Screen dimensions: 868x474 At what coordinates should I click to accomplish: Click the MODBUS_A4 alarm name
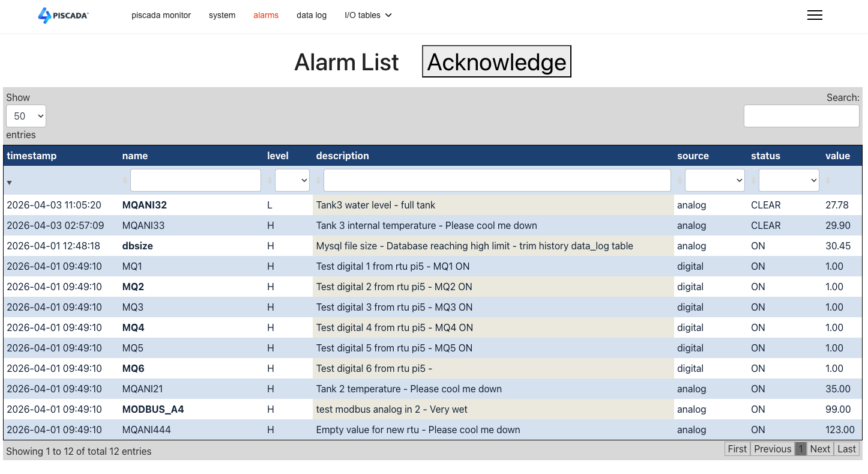[x=153, y=409]
